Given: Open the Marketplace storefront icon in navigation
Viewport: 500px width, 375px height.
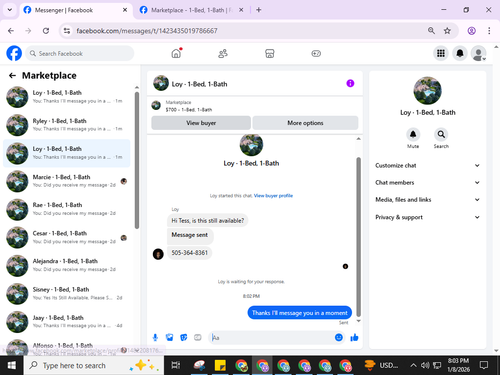Looking at the screenshot, I should (269, 53).
